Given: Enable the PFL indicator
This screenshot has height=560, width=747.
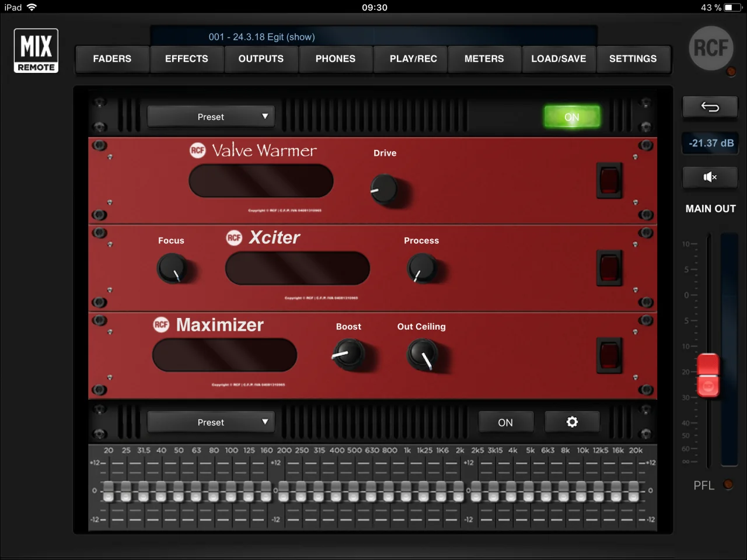Looking at the screenshot, I should (x=728, y=485).
